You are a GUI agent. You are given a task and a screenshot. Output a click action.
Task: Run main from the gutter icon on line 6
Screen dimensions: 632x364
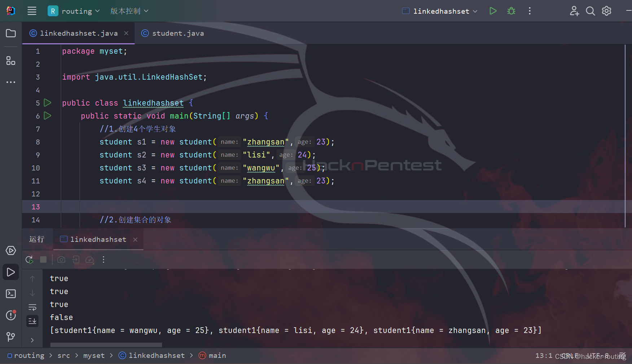(x=47, y=116)
